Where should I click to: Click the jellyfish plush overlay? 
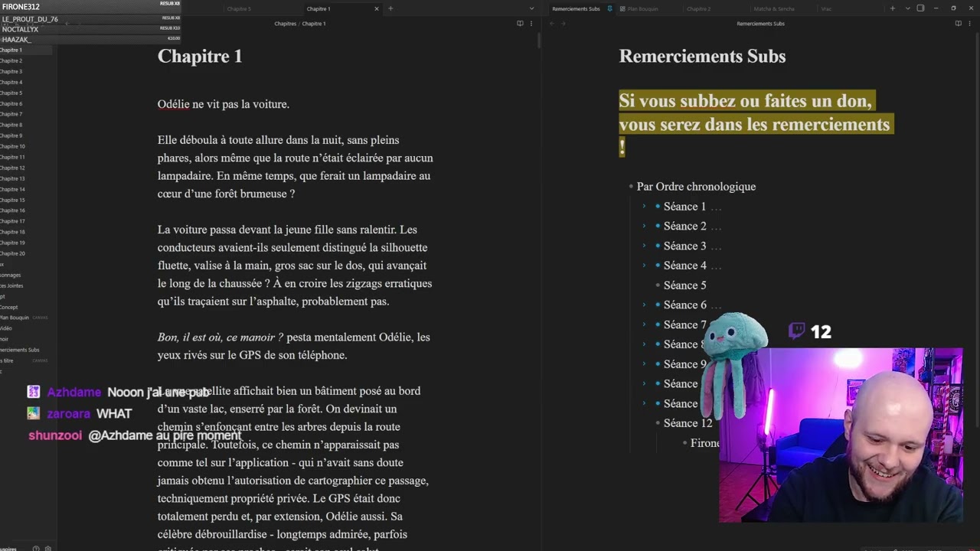pos(733,364)
